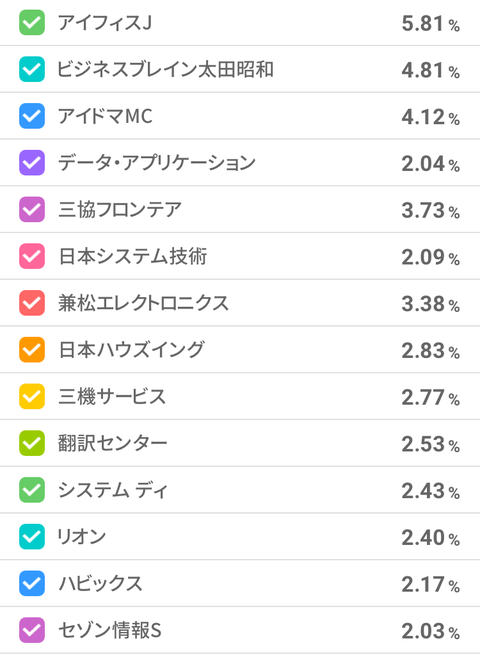Toggle the リオン teal checkbox
Viewport: 480px width, 657px height.
[x=32, y=537]
